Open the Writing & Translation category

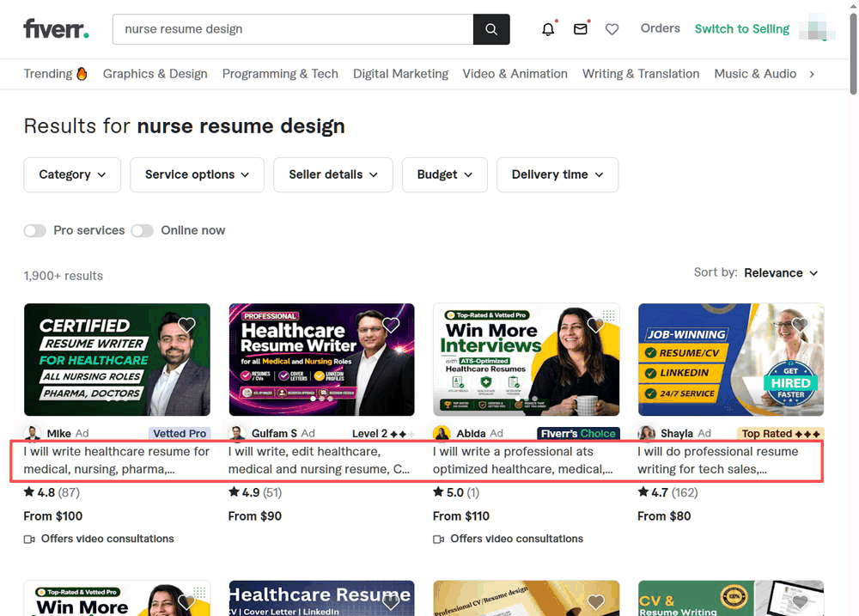(641, 73)
